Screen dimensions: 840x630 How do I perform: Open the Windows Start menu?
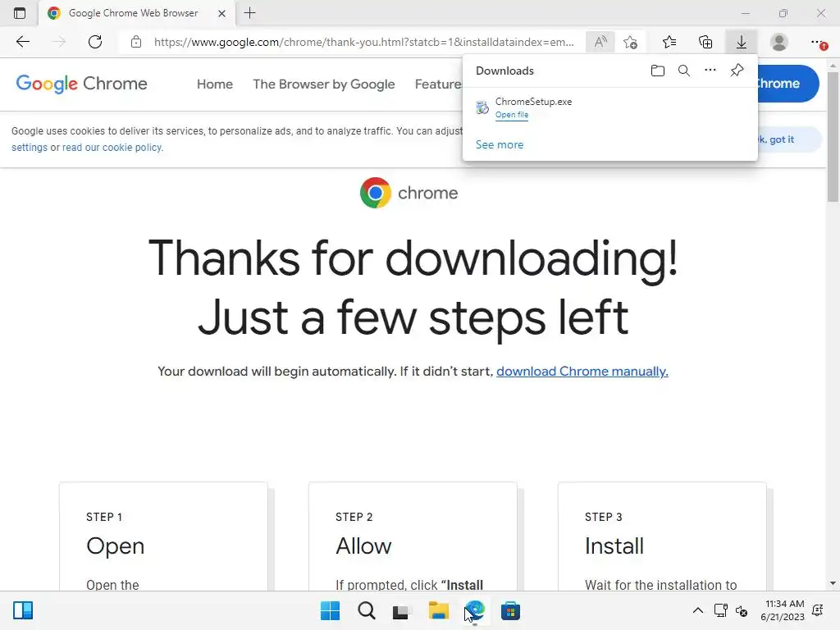[330, 610]
